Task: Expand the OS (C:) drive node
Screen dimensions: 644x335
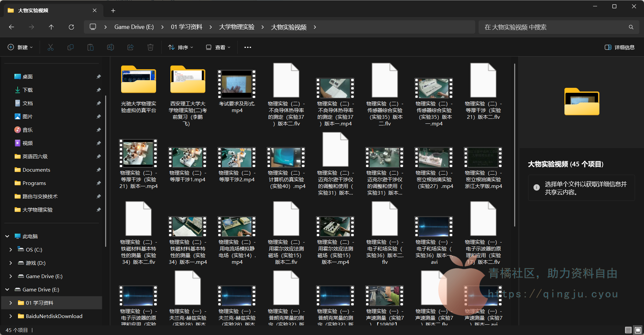Action: [11, 250]
